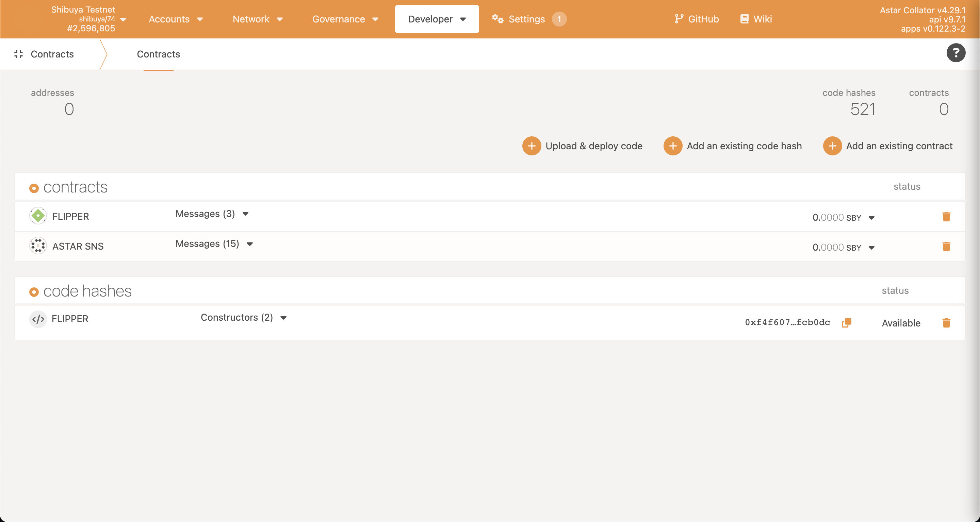Click the contracts table status column header
The image size is (980, 522).
pos(906,187)
